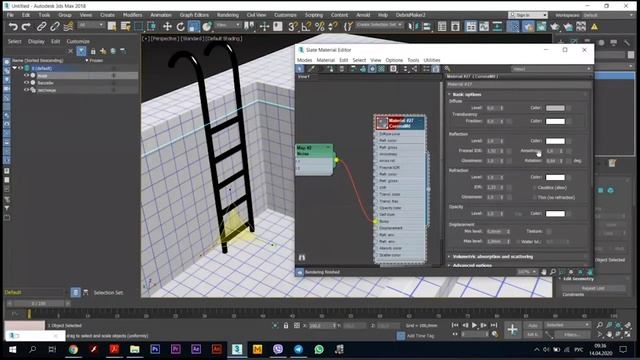Screen dimensions: 640x360
Task: Click the Reflection color swatch
Action: point(555,141)
